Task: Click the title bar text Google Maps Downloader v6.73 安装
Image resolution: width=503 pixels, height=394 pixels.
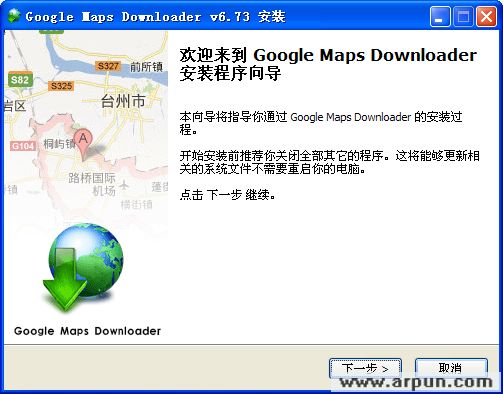Action: [155, 17]
